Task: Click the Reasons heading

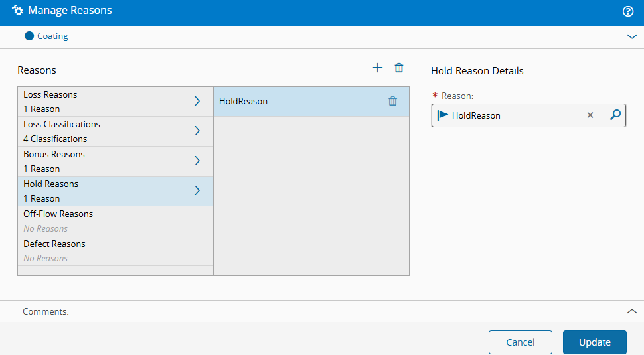Action: point(37,70)
